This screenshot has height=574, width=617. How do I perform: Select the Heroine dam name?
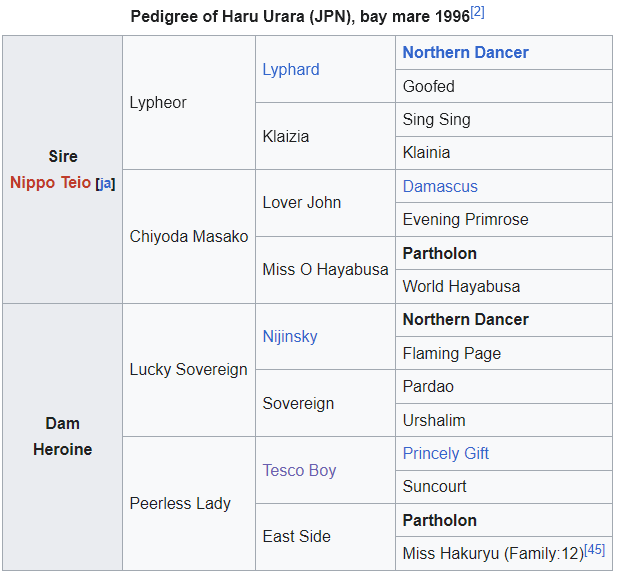(x=63, y=449)
